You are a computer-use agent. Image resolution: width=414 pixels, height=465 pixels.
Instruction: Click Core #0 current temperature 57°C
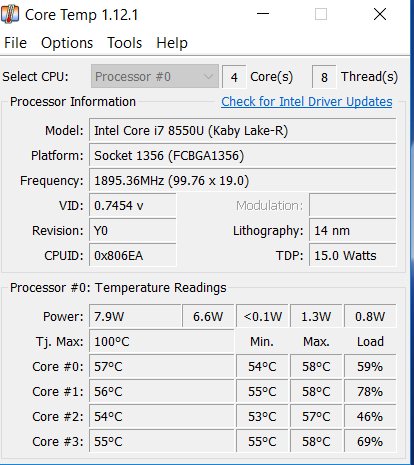pos(162,366)
